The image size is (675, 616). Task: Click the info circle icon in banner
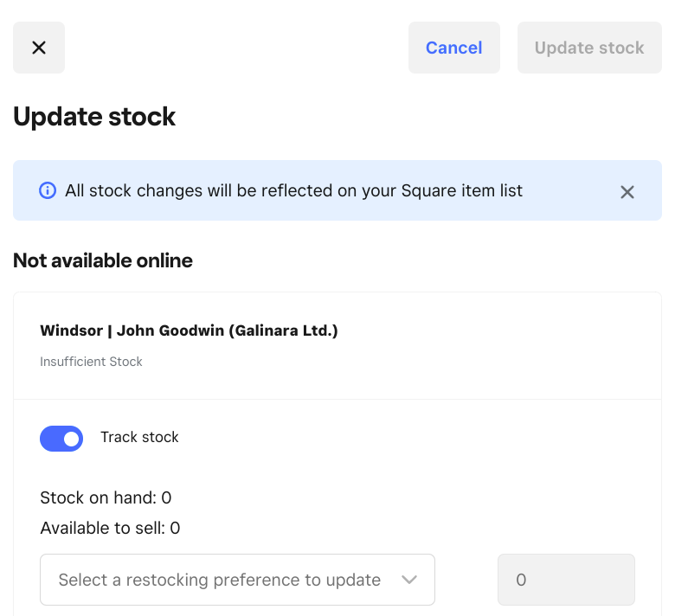coord(48,190)
